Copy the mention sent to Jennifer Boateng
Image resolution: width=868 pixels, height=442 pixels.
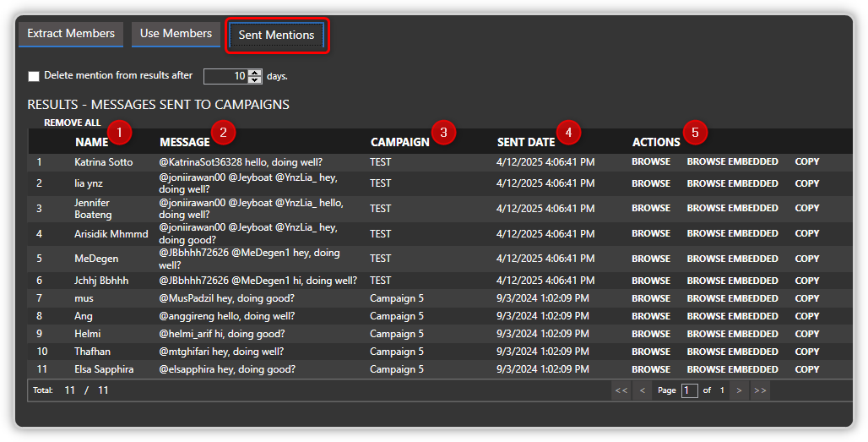coord(806,208)
